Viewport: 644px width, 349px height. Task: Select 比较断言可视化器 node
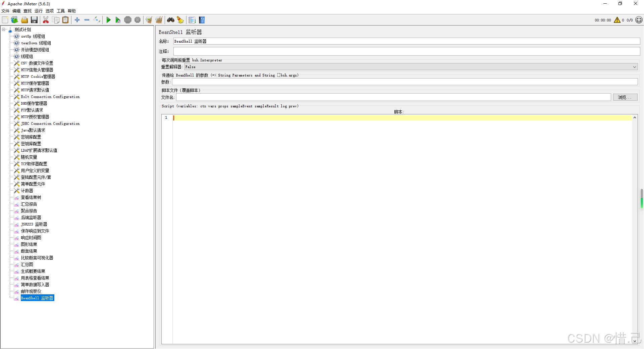(x=37, y=258)
